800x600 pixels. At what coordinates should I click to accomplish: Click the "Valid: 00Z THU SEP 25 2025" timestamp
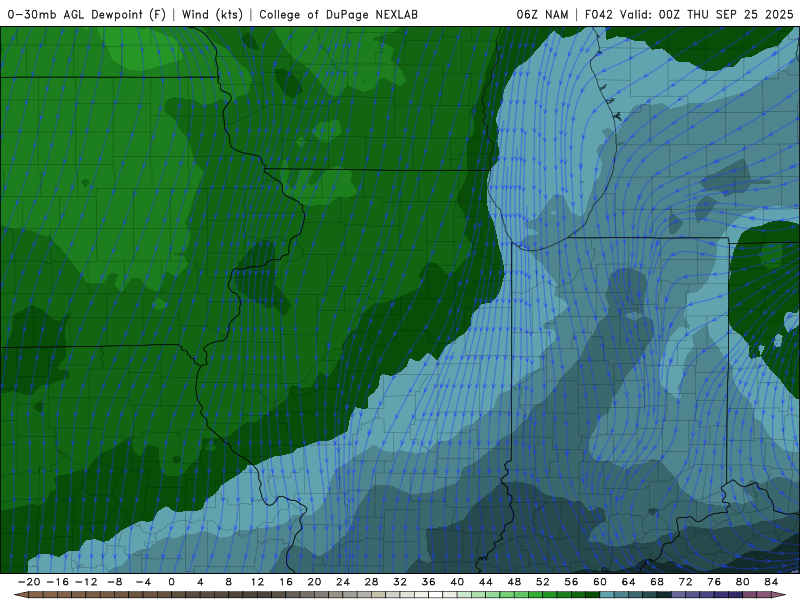[707, 14]
